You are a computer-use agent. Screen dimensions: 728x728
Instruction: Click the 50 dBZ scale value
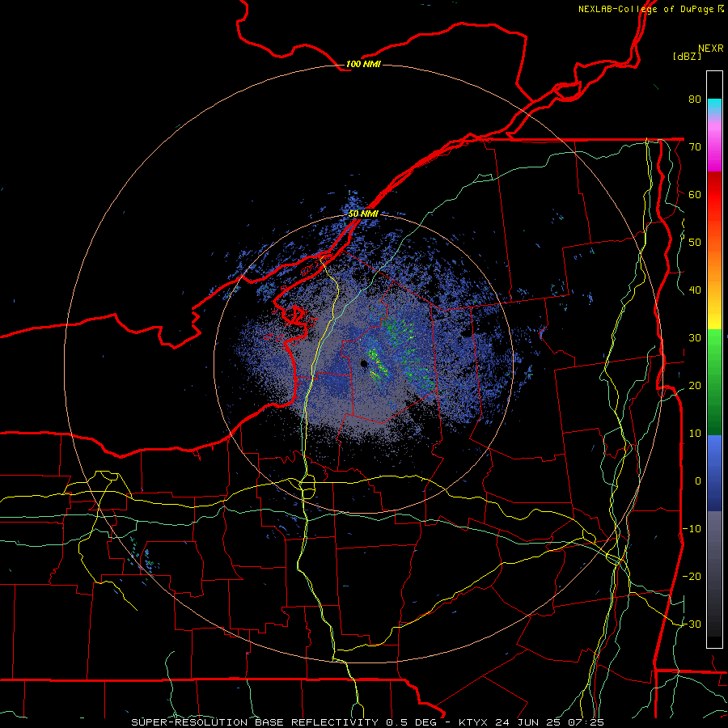(695, 243)
